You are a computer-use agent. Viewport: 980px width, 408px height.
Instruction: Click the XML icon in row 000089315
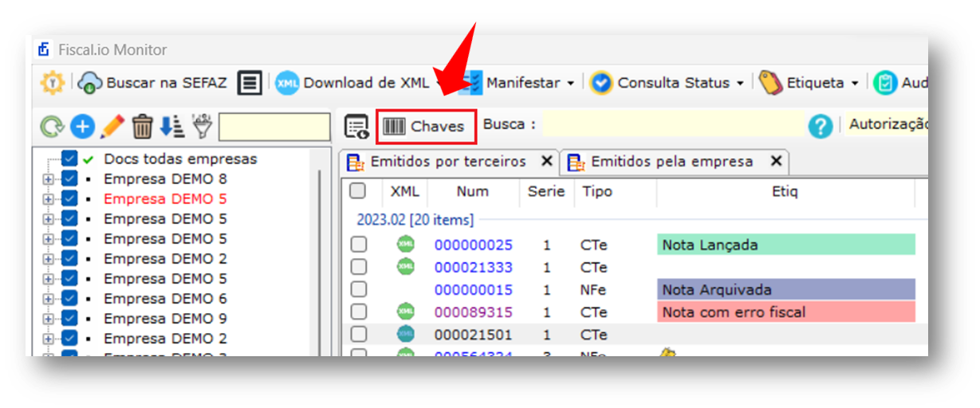pyautogui.click(x=406, y=311)
